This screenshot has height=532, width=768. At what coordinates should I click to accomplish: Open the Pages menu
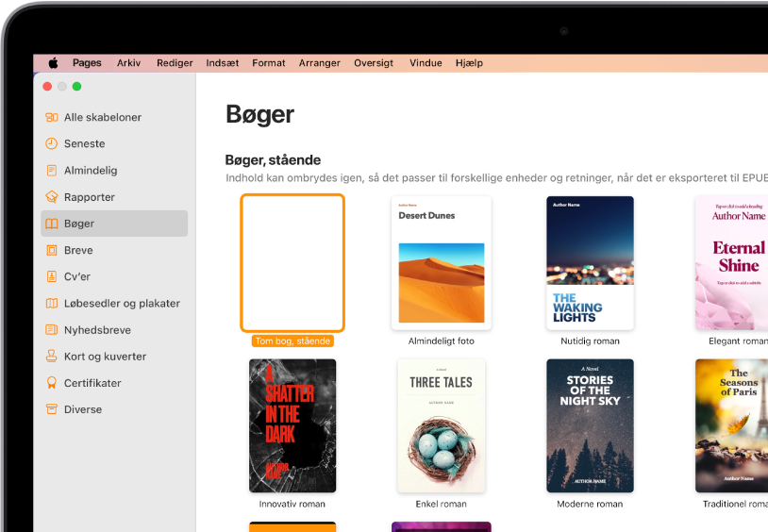click(x=87, y=62)
